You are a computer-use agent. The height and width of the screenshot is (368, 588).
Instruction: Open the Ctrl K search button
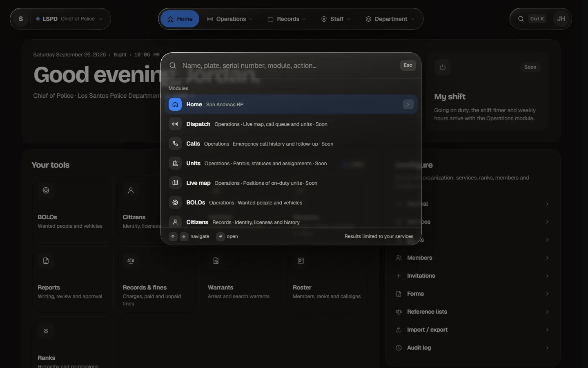531,19
